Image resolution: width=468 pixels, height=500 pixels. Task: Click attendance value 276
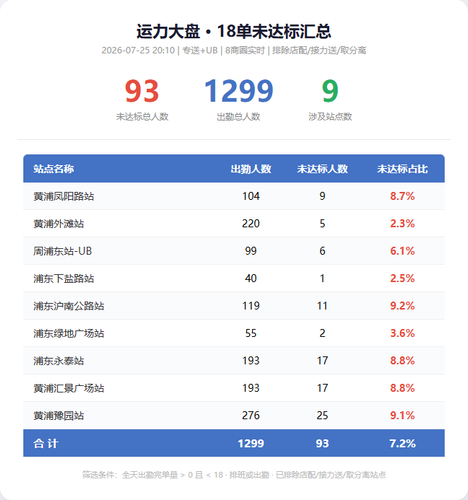pos(251,415)
